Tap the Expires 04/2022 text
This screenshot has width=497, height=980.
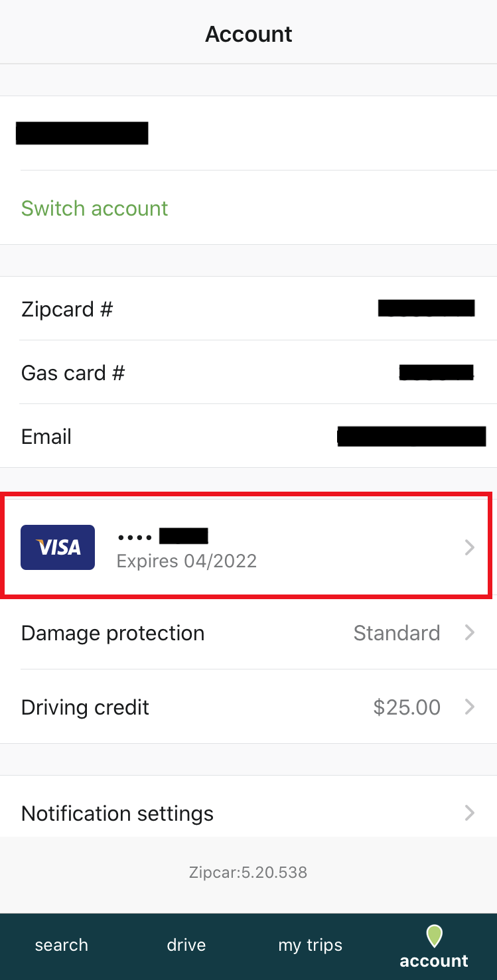(x=186, y=561)
